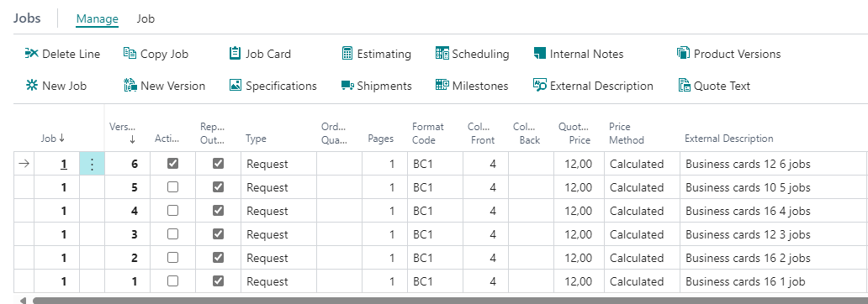Open the Specifications picture icon
The image size is (868, 304).
click(x=236, y=86)
